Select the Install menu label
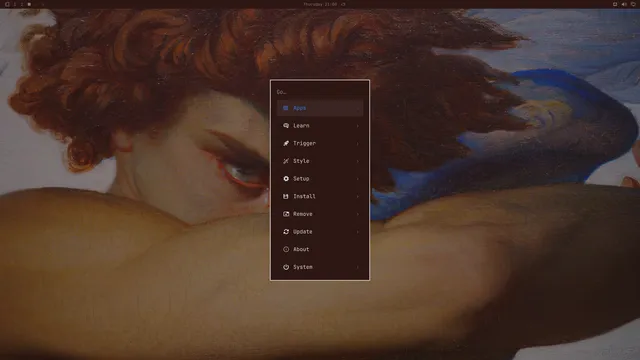This screenshot has height=360, width=640. click(x=304, y=196)
